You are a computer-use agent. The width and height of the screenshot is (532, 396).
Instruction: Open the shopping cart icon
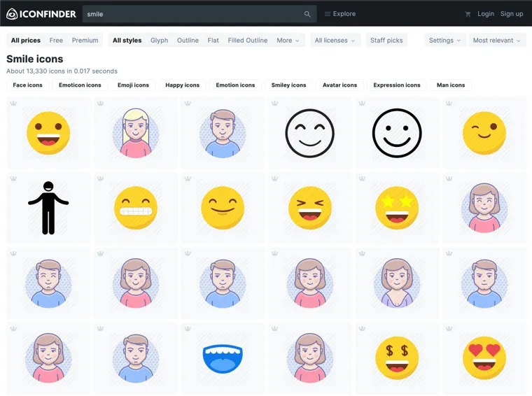coord(468,14)
